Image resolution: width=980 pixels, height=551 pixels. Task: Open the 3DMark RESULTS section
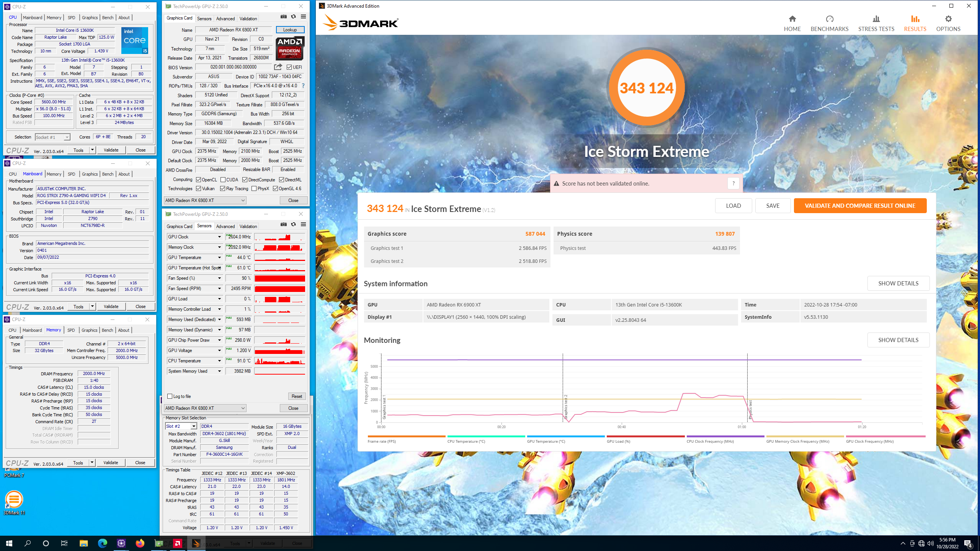tap(915, 23)
